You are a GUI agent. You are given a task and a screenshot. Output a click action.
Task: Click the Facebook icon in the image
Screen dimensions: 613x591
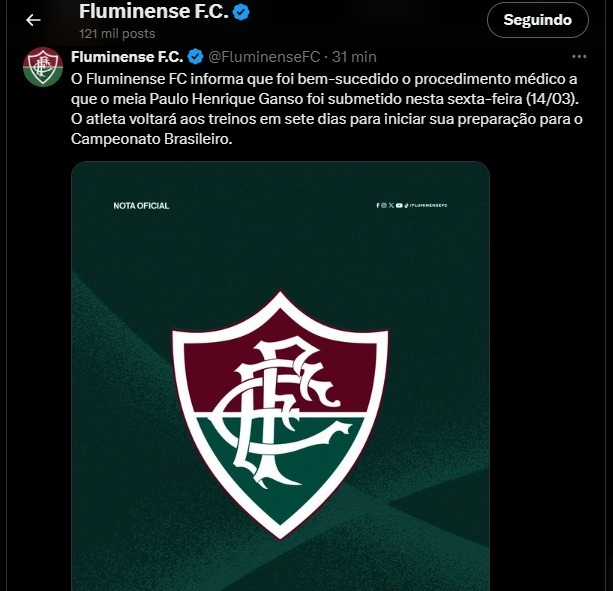coord(378,206)
